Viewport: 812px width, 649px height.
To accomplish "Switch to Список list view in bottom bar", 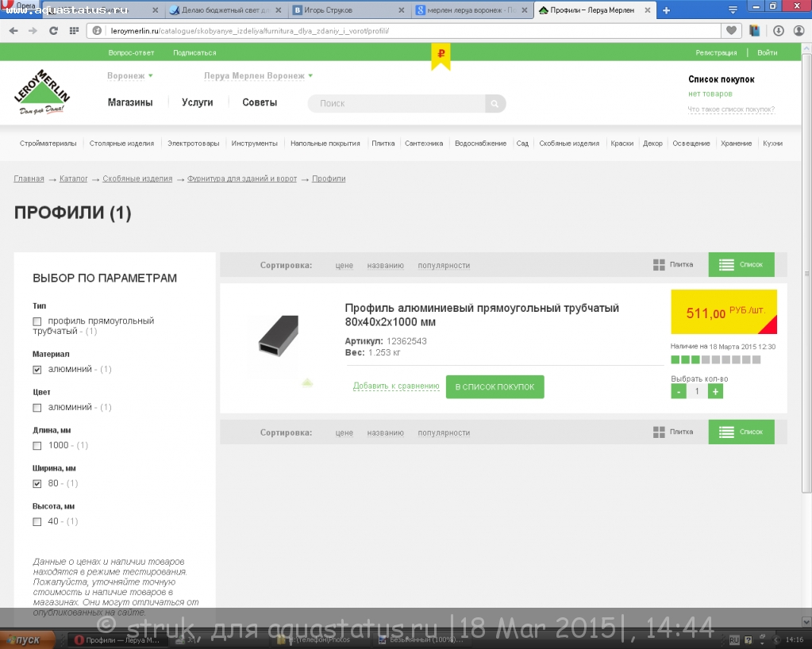I will point(741,432).
